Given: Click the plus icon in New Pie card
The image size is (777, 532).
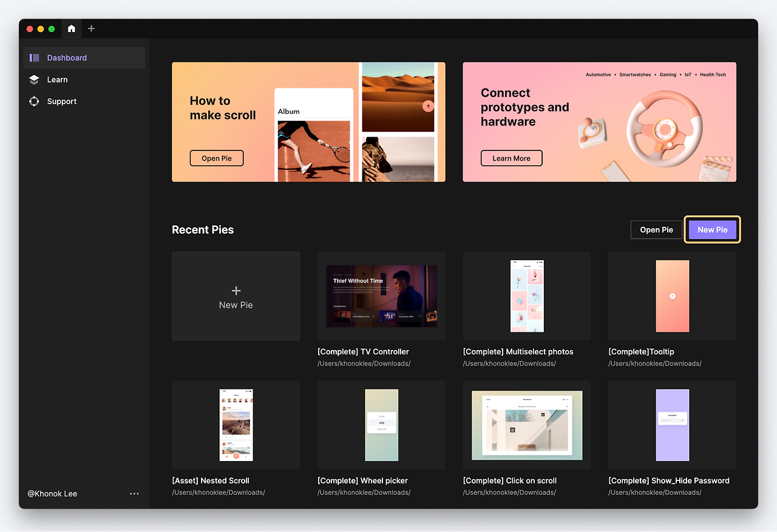Looking at the screenshot, I should 236,291.
